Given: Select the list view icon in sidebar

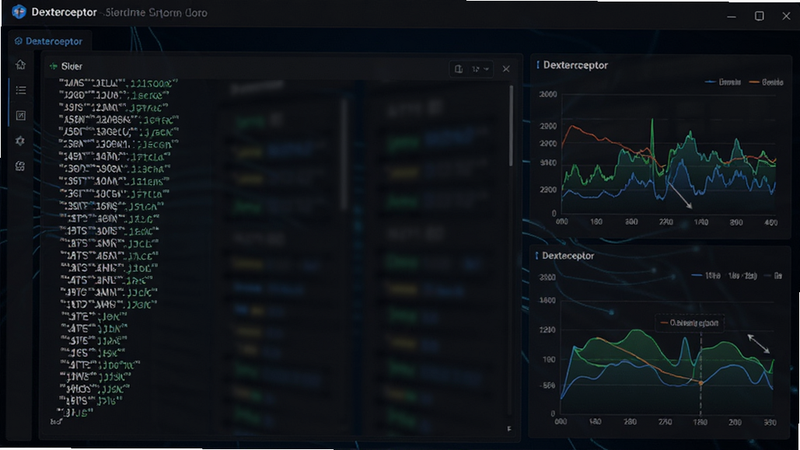Looking at the screenshot, I should coord(20,90).
